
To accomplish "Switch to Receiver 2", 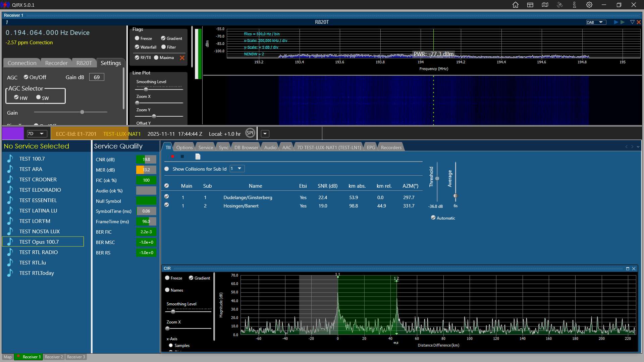I will pos(54,357).
